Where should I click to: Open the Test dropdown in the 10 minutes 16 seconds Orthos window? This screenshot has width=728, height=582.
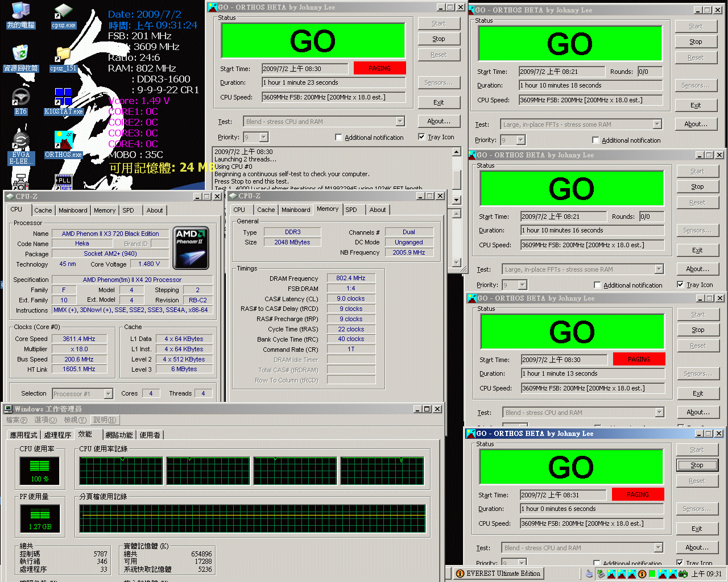(x=659, y=269)
